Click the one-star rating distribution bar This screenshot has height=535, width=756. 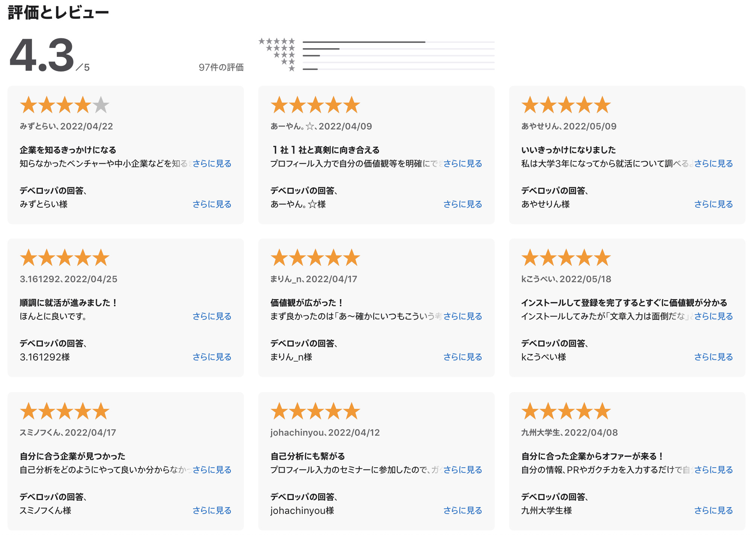pyautogui.click(x=398, y=69)
